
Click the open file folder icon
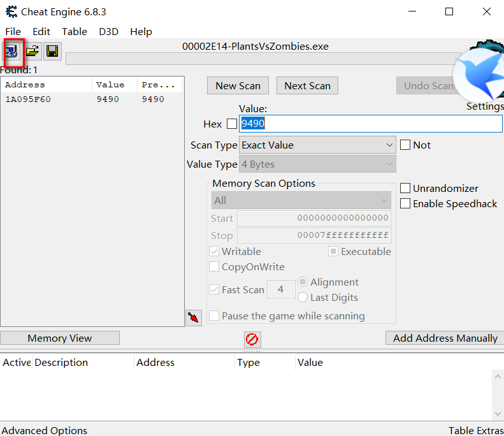click(32, 52)
